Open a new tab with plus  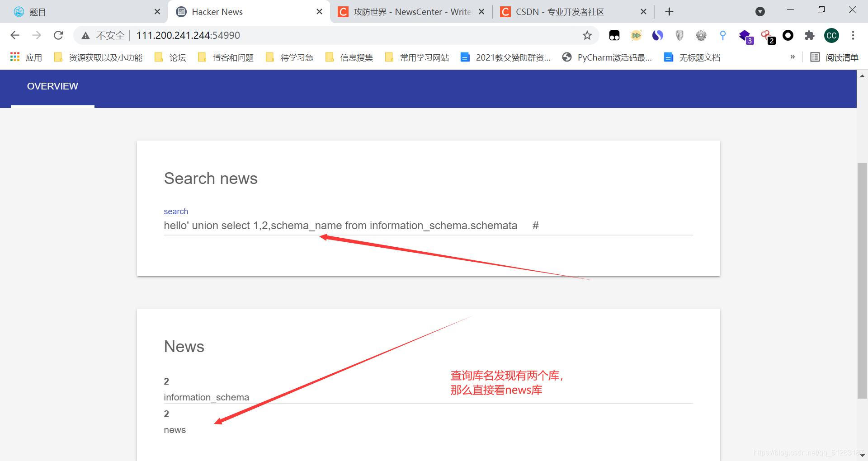click(x=670, y=12)
